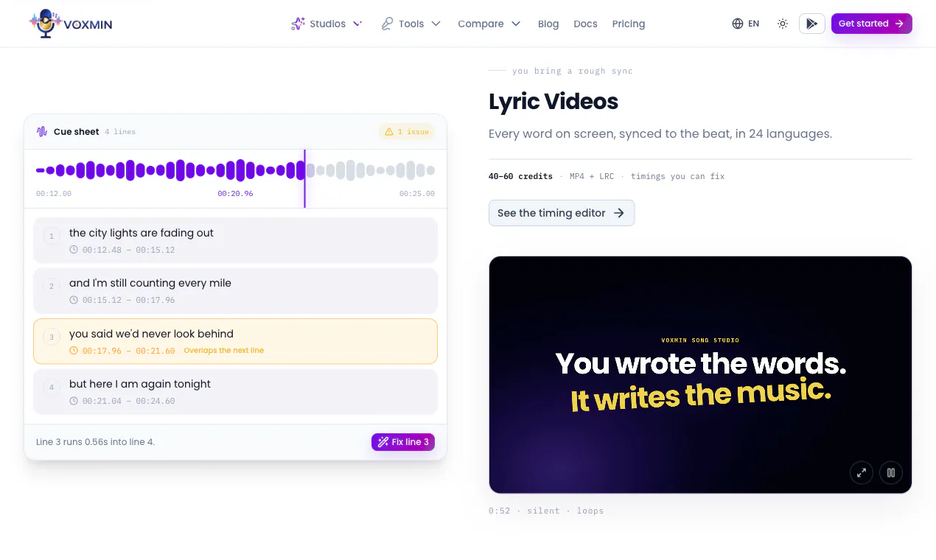The width and height of the screenshot is (936, 560).
Task: Expand the video preview to fullscreen
Action: click(x=862, y=473)
